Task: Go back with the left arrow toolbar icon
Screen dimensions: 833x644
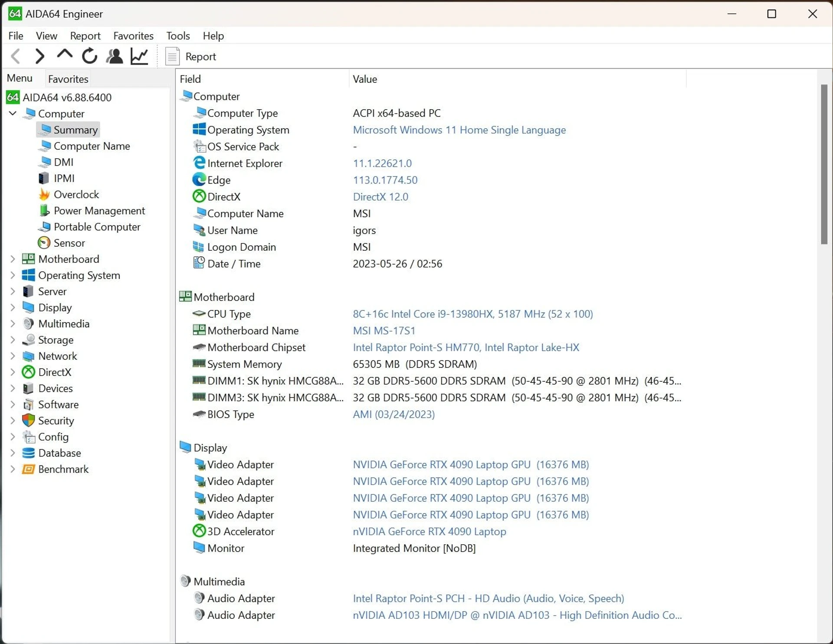Action: (16, 56)
